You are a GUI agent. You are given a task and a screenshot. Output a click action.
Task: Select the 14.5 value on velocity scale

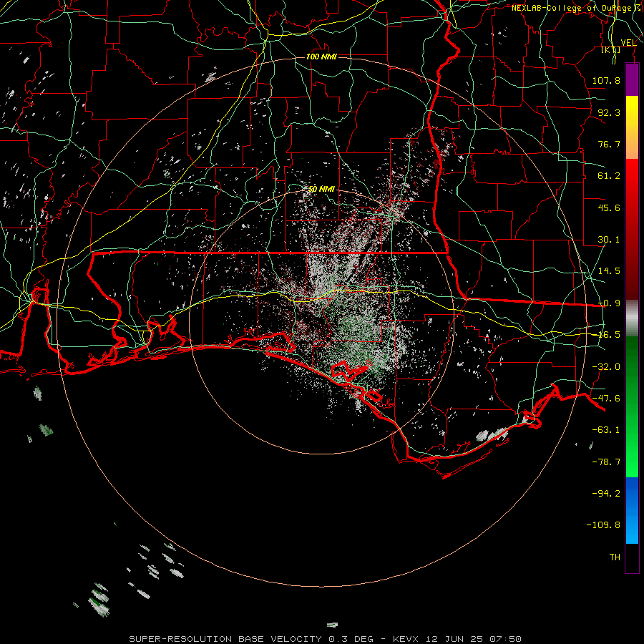click(x=609, y=271)
